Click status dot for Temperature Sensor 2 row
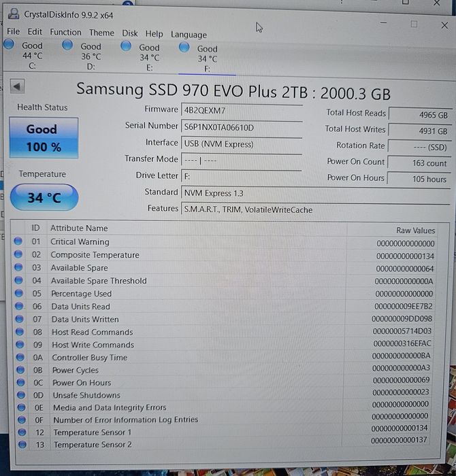The height and width of the screenshot is (476, 456). point(22,444)
